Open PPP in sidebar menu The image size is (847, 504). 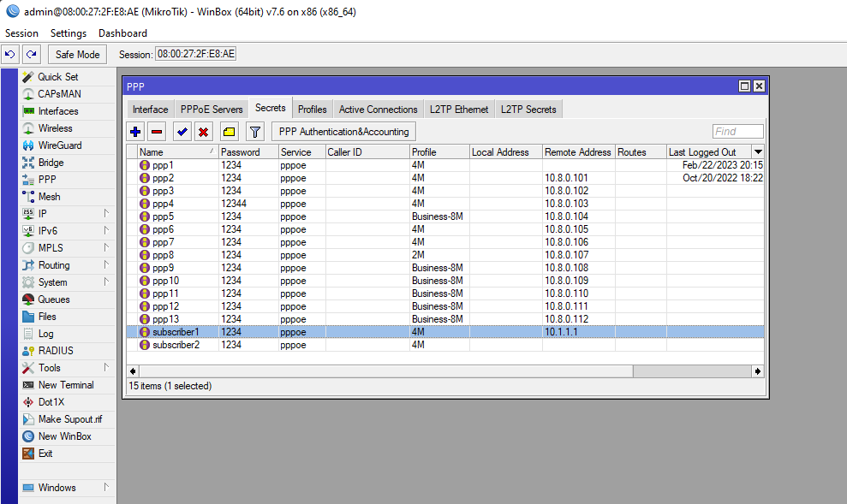68,180
